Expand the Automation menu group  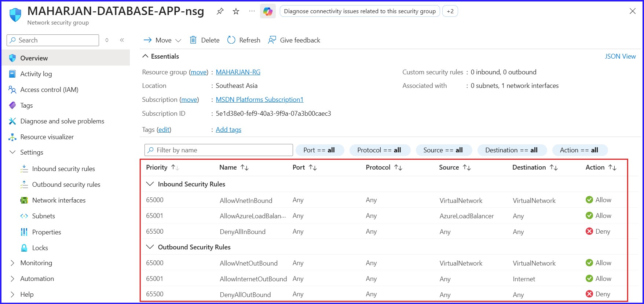12,279
